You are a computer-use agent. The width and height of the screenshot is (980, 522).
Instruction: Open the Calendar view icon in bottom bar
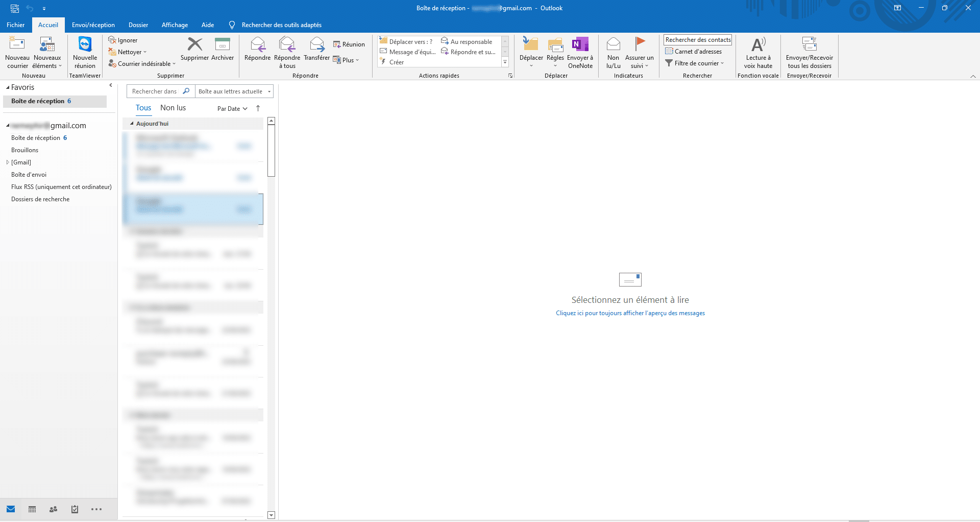pyautogui.click(x=32, y=509)
